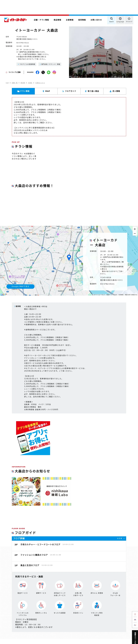Click the マタニティ育児相談室 icon

click(97, 605)
